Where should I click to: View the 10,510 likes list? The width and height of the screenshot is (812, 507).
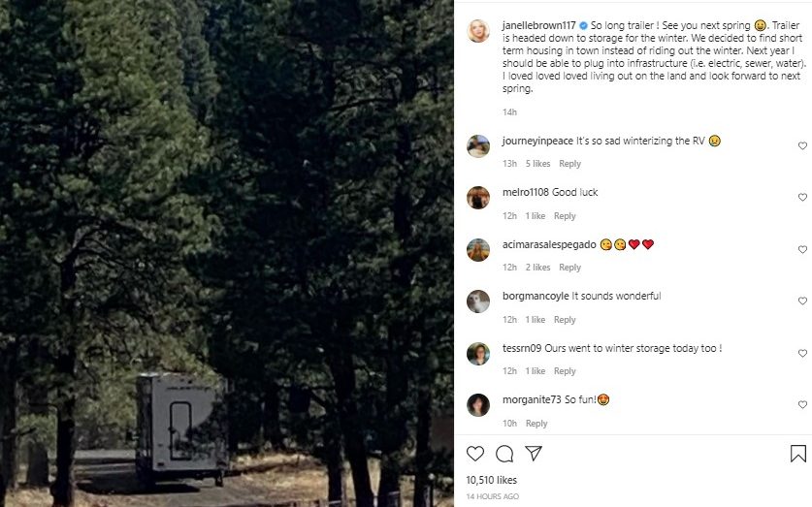click(x=492, y=479)
